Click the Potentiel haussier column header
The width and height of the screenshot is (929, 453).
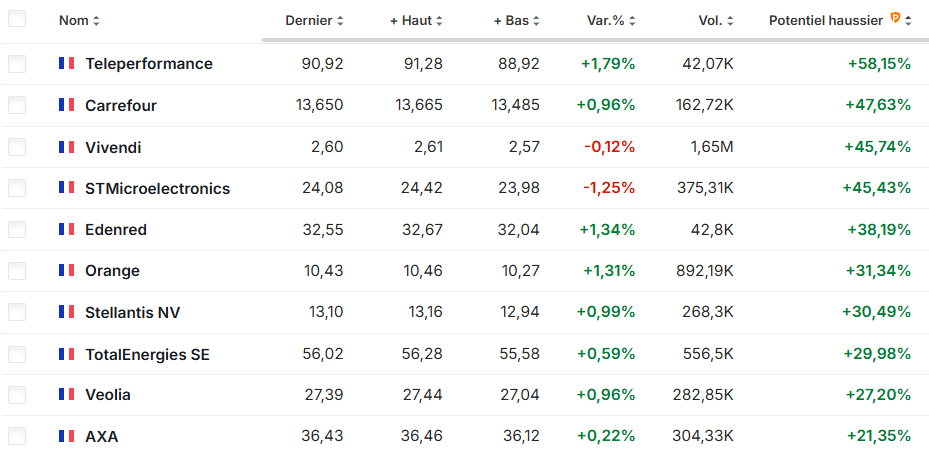tap(826, 21)
